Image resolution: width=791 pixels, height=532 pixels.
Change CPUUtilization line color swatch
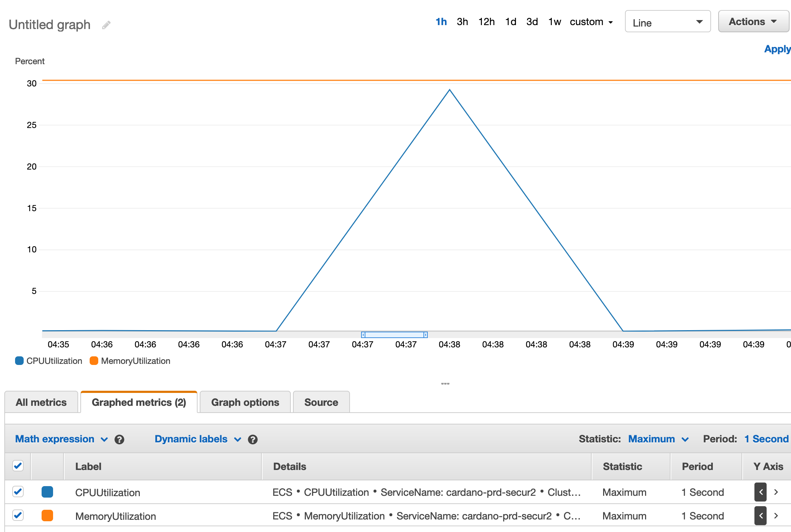coord(47,492)
